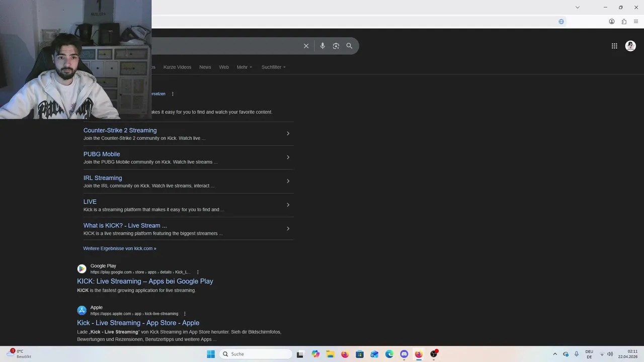The width and height of the screenshot is (644, 362).
Task: Show hidden system tray icons
Action: [x=555, y=354]
